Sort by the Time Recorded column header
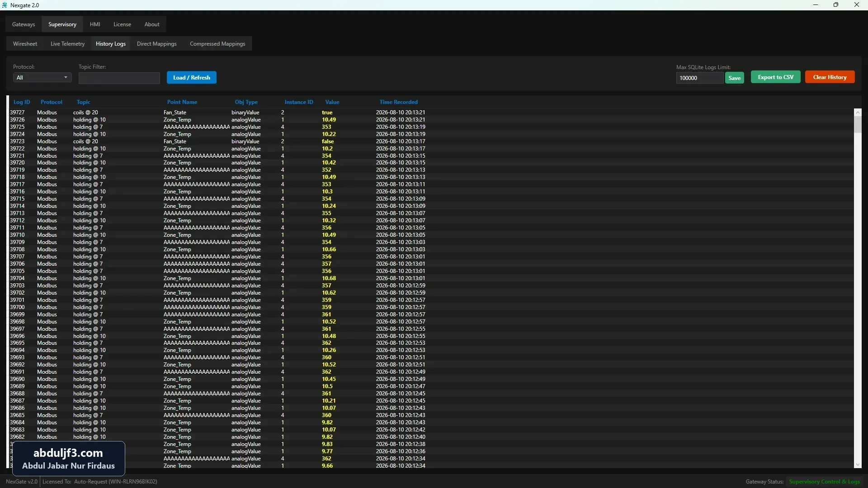Viewport: 868px width, 488px height. pyautogui.click(x=399, y=102)
